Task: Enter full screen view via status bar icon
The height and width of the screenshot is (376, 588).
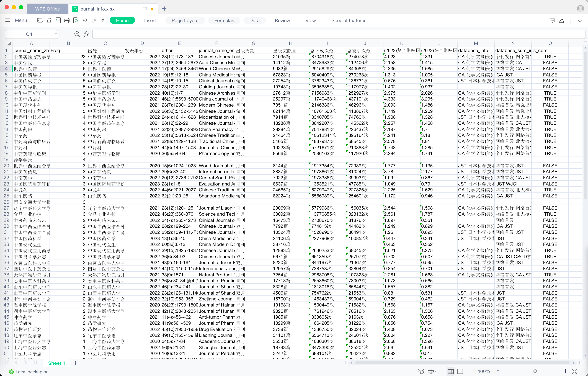Action: pyautogui.click(x=575, y=371)
